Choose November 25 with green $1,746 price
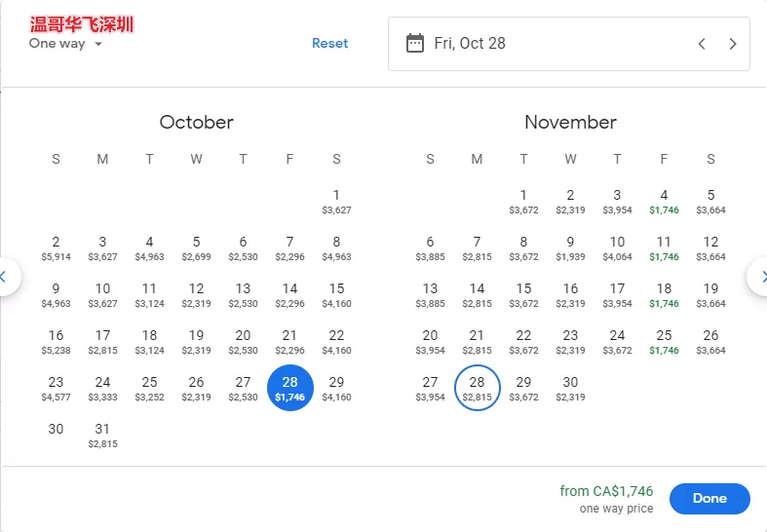 click(x=664, y=342)
